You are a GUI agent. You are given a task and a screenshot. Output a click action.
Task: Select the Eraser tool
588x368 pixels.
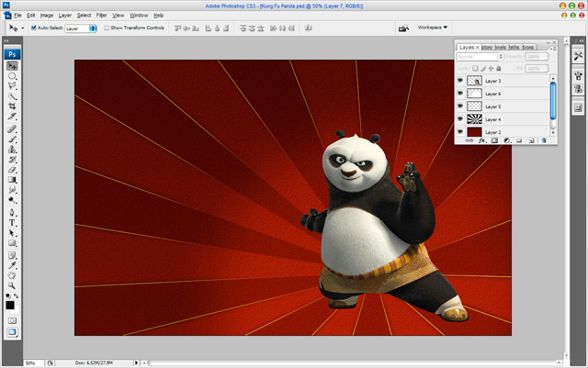pyautogui.click(x=12, y=170)
